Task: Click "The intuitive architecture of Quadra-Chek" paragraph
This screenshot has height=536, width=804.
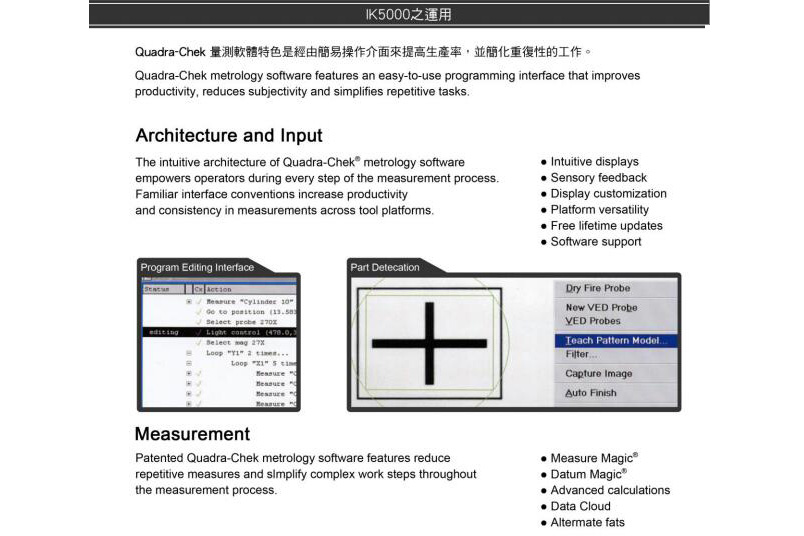Action: [x=317, y=186]
